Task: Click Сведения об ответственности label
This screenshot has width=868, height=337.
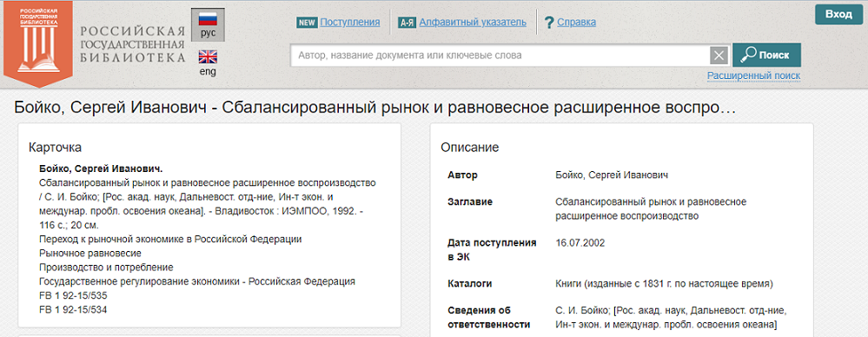Action: click(x=488, y=317)
